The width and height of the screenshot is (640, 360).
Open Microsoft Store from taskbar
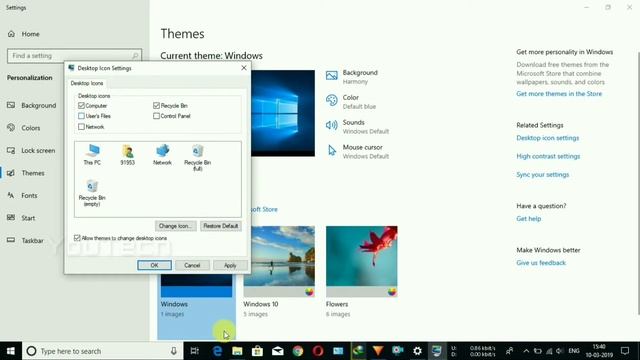(x=257, y=351)
